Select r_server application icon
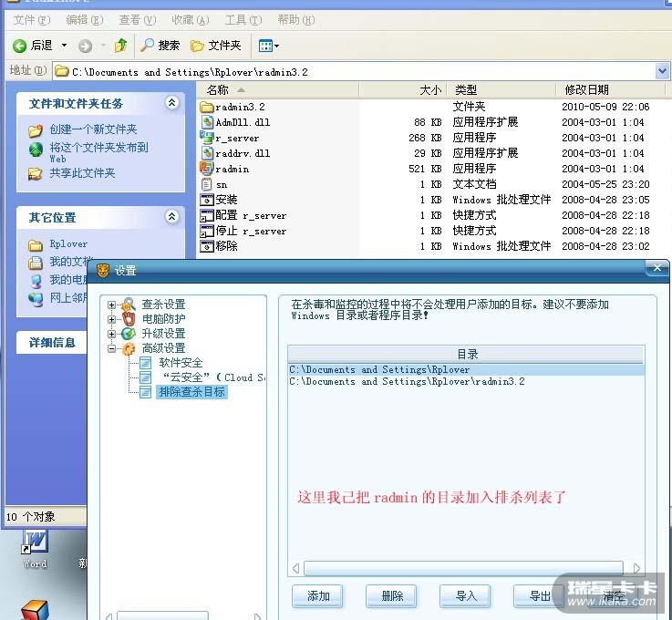 207,138
